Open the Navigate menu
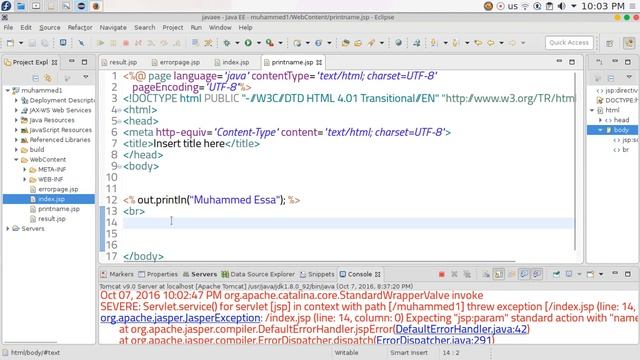 pos(113,27)
